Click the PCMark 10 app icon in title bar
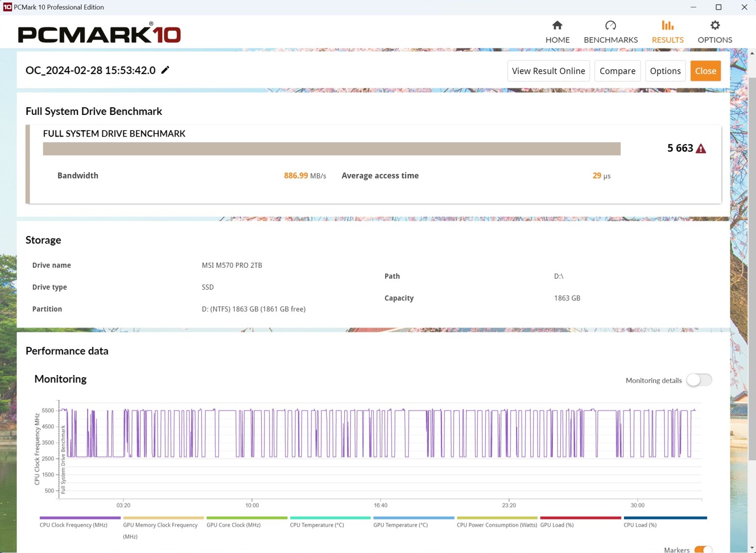The height and width of the screenshot is (553, 756). 7,7
